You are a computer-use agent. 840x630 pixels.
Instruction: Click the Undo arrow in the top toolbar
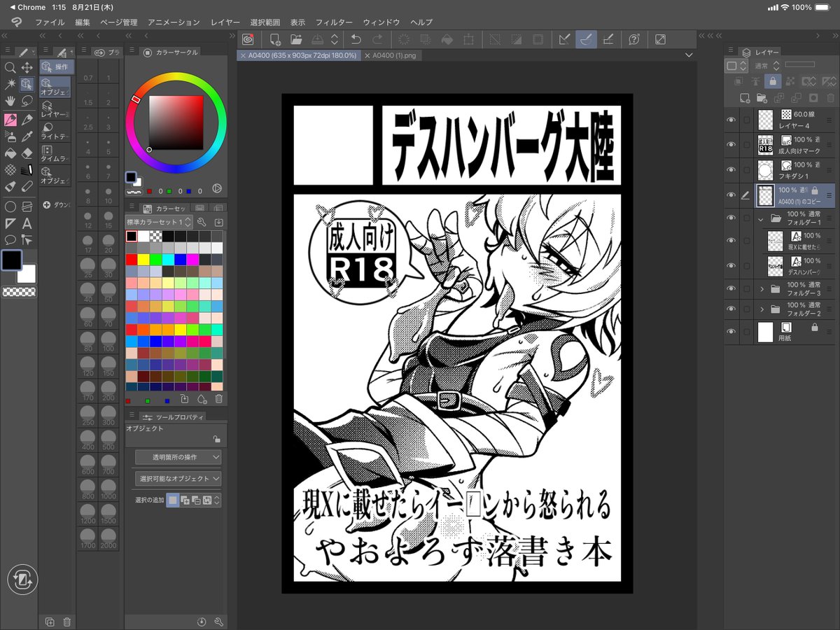[x=357, y=40]
